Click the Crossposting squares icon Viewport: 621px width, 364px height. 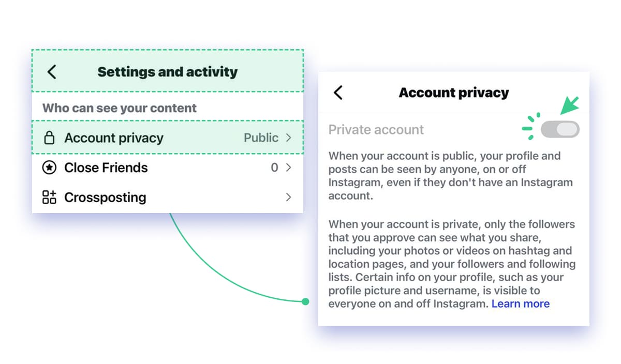[49, 197]
